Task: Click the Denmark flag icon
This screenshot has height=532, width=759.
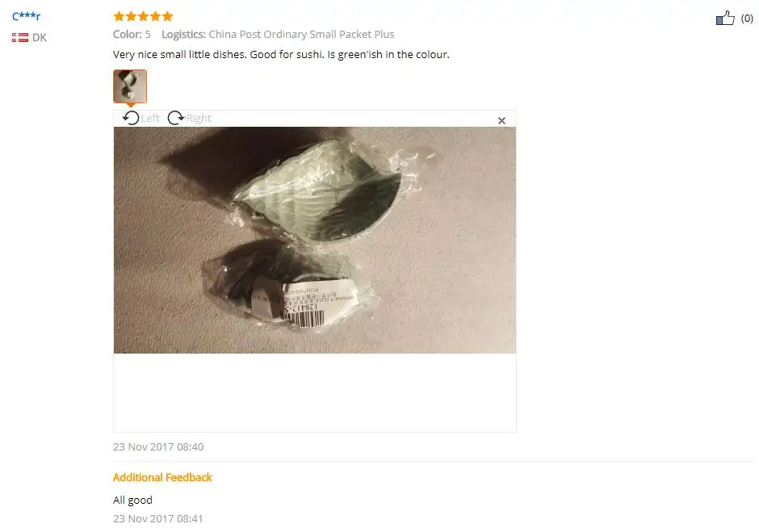Action: 20,37
